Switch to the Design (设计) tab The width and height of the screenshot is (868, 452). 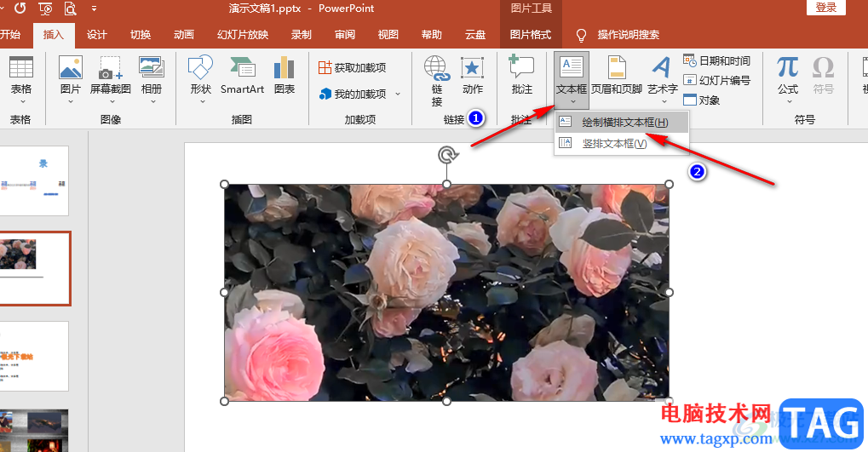96,35
